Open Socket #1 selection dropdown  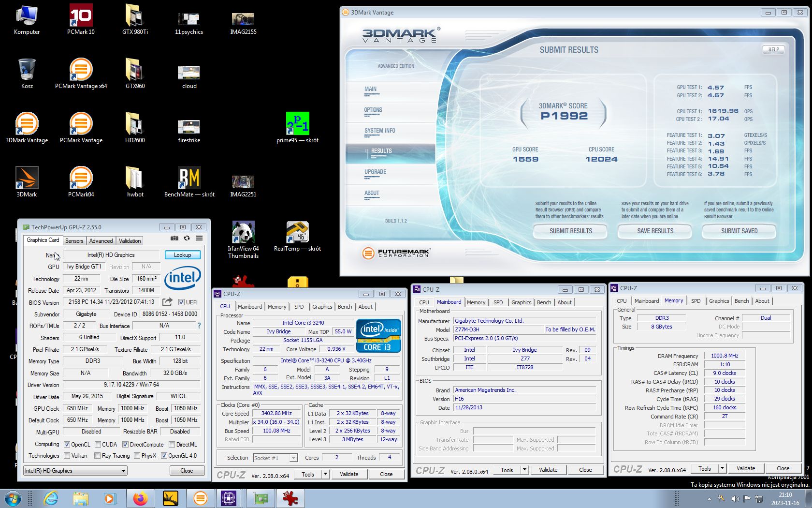[x=275, y=458]
